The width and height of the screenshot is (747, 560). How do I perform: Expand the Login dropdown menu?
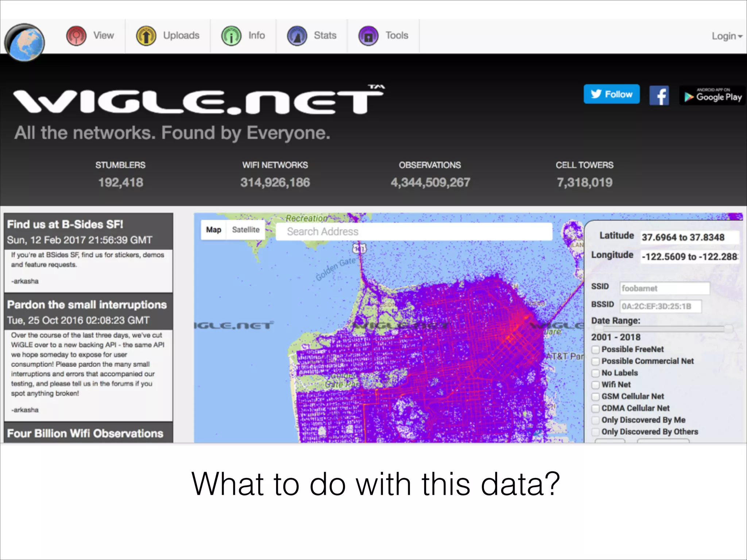click(727, 36)
